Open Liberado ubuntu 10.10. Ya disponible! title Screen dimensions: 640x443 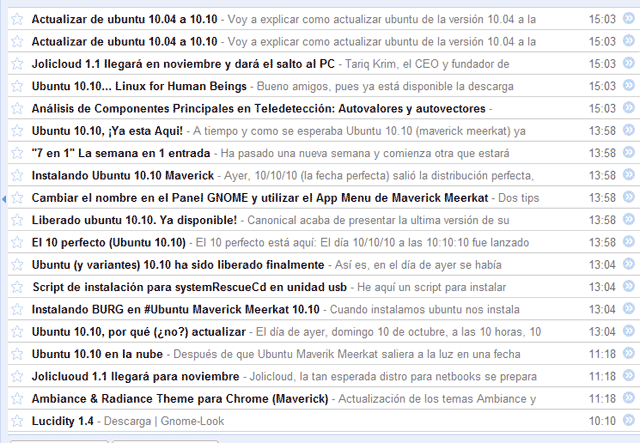(134, 220)
